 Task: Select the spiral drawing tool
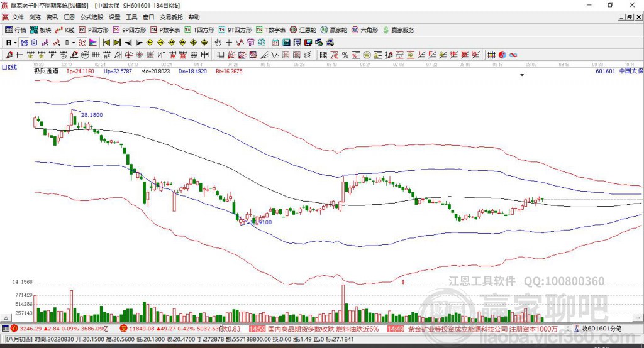coord(64,55)
